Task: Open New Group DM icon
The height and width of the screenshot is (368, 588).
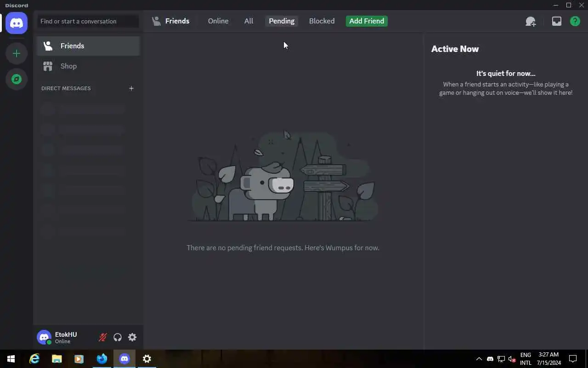Action: click(x=531, y=21)
